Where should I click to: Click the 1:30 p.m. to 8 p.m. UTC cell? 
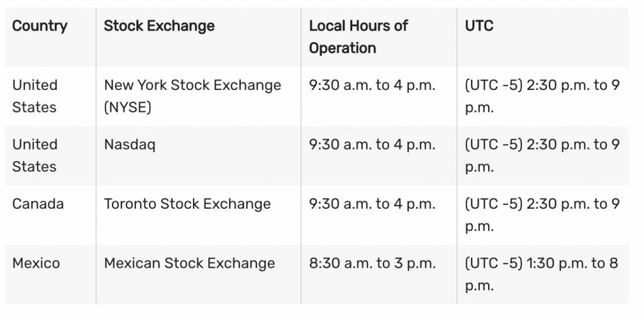[541, 274]
